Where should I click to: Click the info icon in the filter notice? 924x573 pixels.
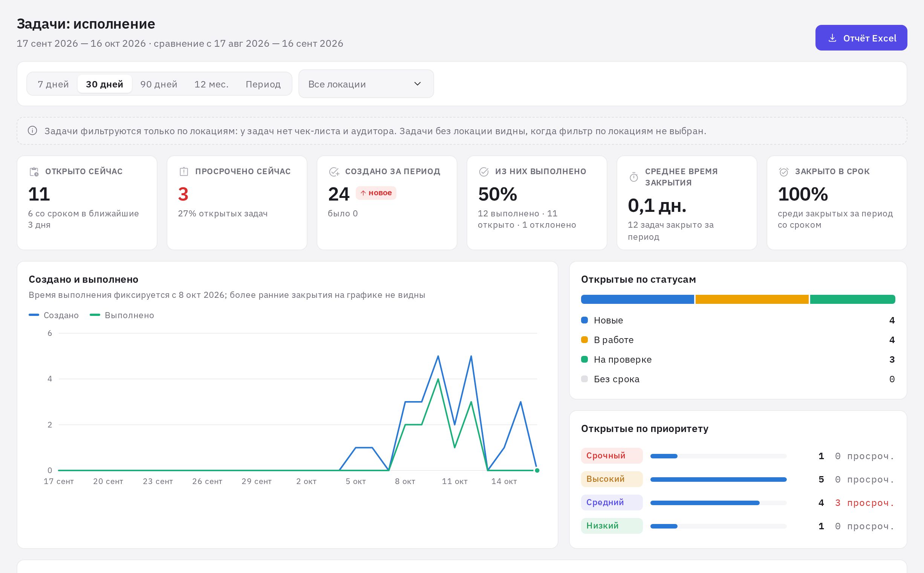tap(32, 131)
